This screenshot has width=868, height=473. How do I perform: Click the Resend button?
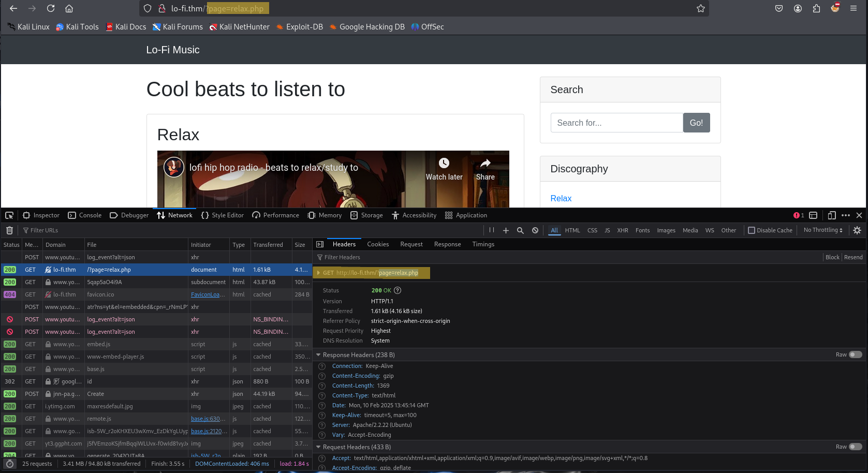(x=853, y=257)
